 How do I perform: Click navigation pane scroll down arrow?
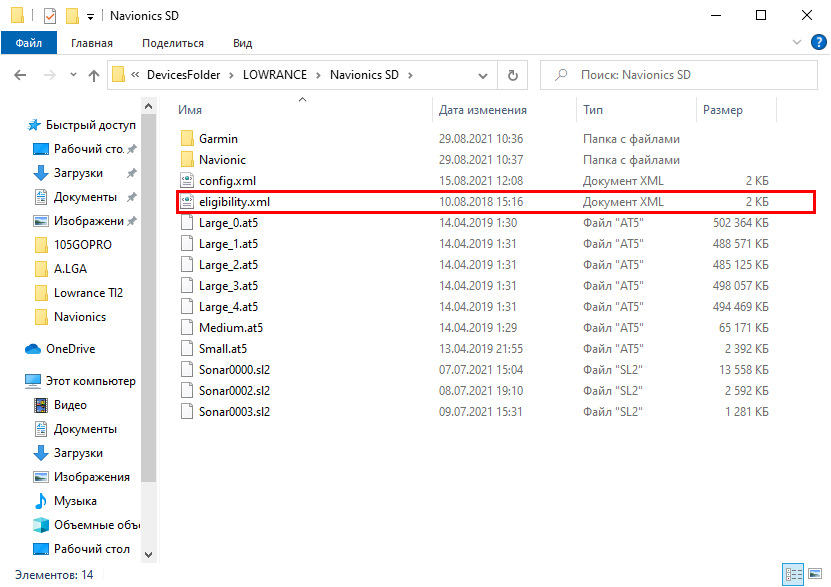tap(148, 555)
